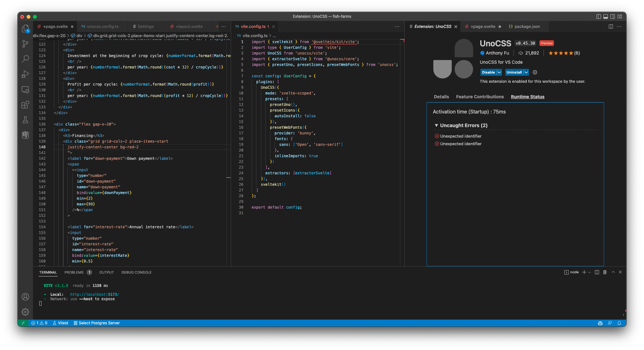The height and width of the screenshot is (350, 644).
Task: Open the PostgreSQL elephant view
Action: point(25,135)
